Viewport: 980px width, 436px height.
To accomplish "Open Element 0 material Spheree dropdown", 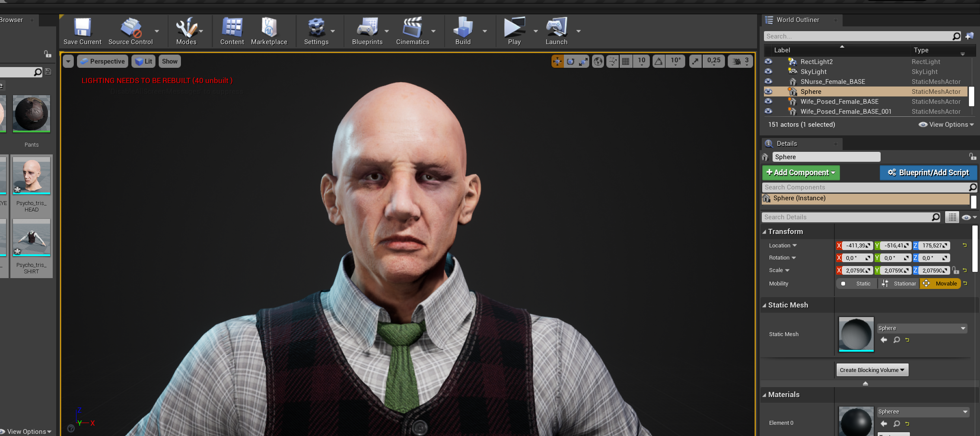I will click(923, 412).
